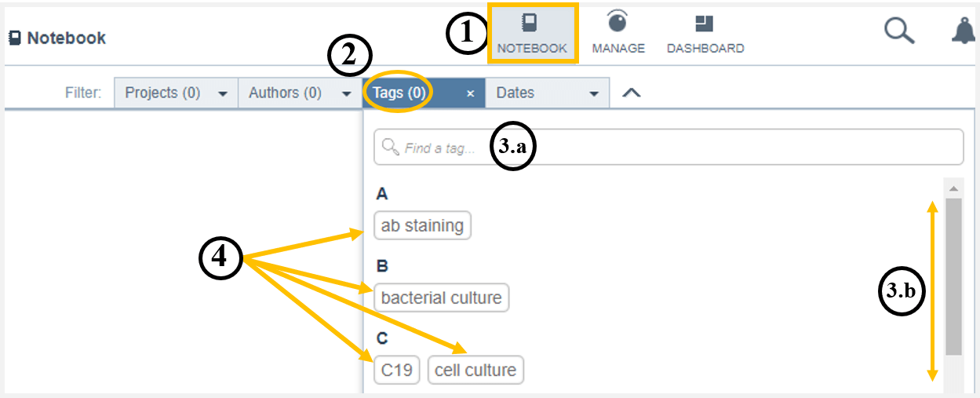Click magnifier icon in tag search field

pos(390,147)
